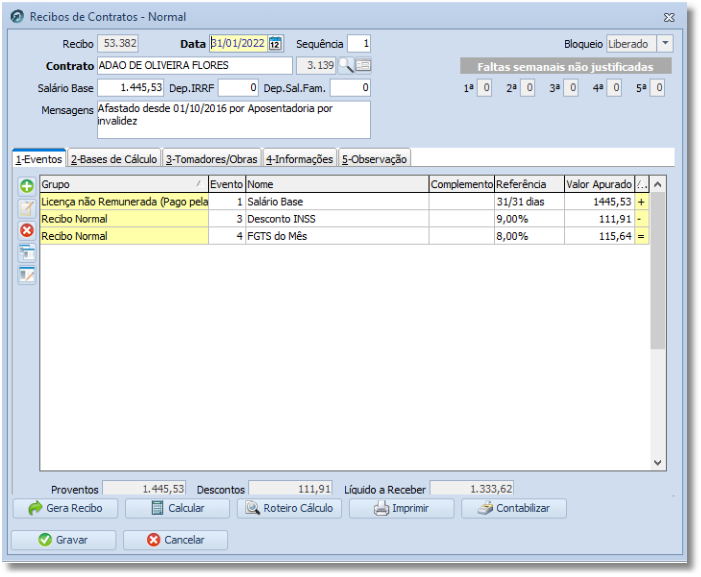
Task: Click the Contrato name field
Action: (195, 66)
